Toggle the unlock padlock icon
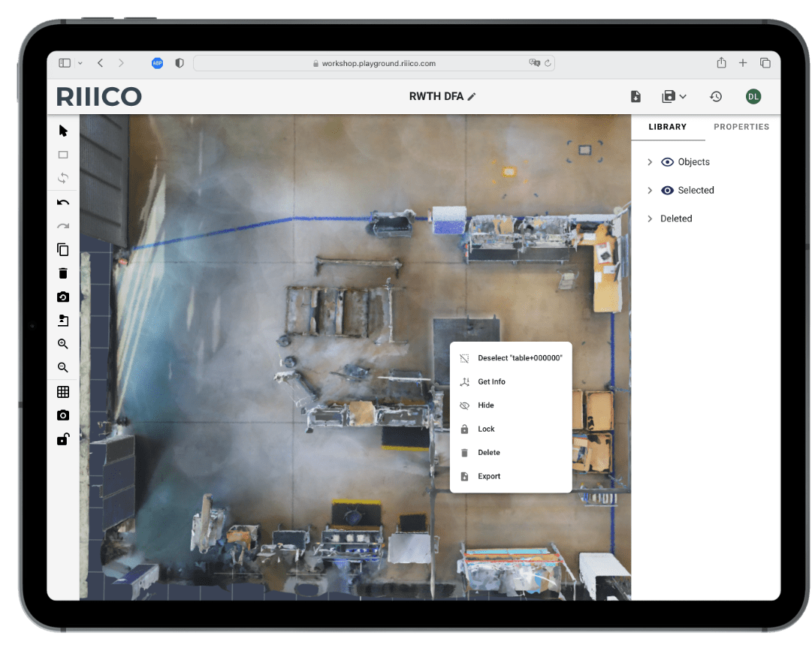 63,439
